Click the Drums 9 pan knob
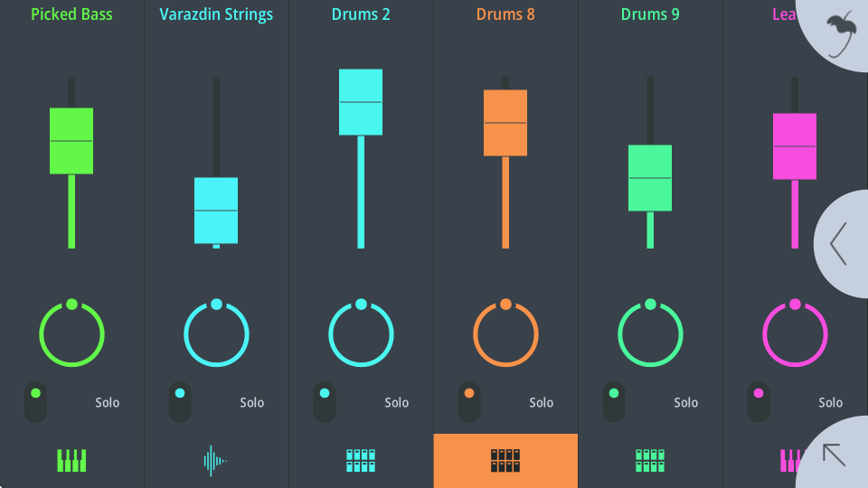 pyautogui.click(x=650, y=333)
